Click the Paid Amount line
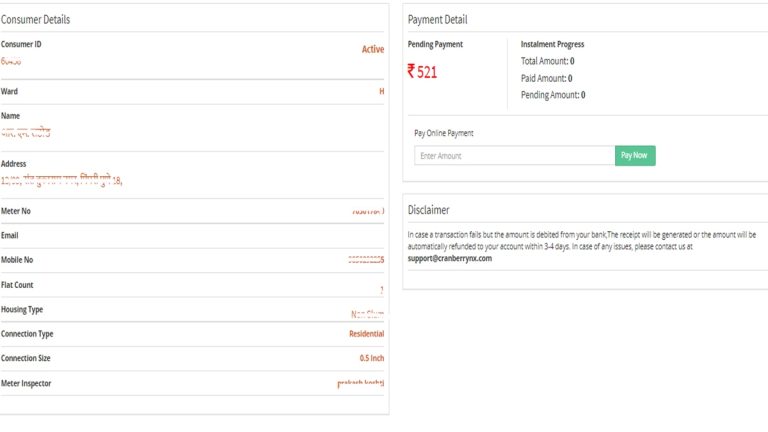Image resolution: width=768 pixels, height=432 pixels. pyautogui.click(x=546, y=78)
